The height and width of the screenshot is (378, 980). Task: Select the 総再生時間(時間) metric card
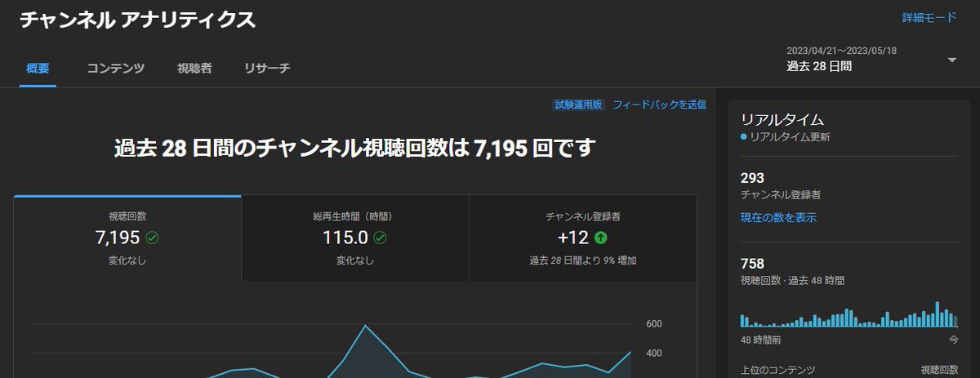click(x=355, y=238)
